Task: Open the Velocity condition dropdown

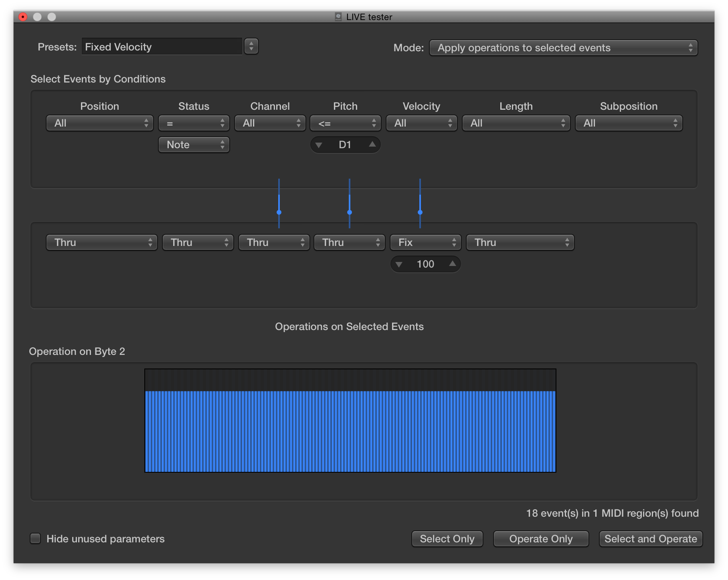Action: (421, 123)
